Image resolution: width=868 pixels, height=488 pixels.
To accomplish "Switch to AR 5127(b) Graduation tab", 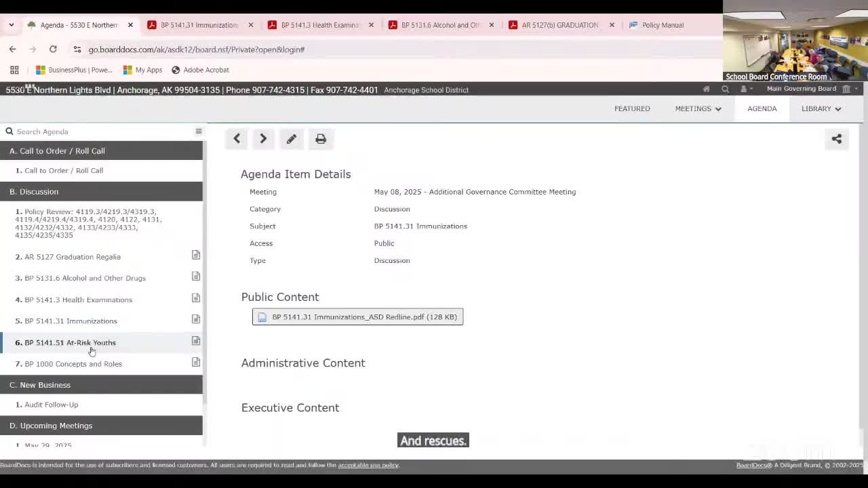I will 560,25.
